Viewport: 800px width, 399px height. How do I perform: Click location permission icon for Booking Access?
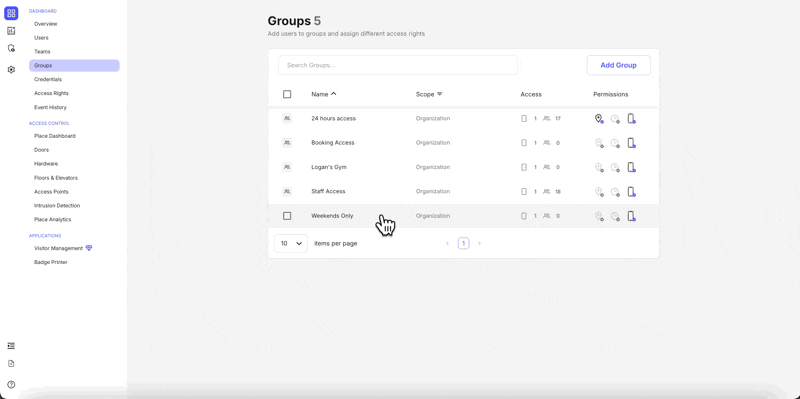599,143
